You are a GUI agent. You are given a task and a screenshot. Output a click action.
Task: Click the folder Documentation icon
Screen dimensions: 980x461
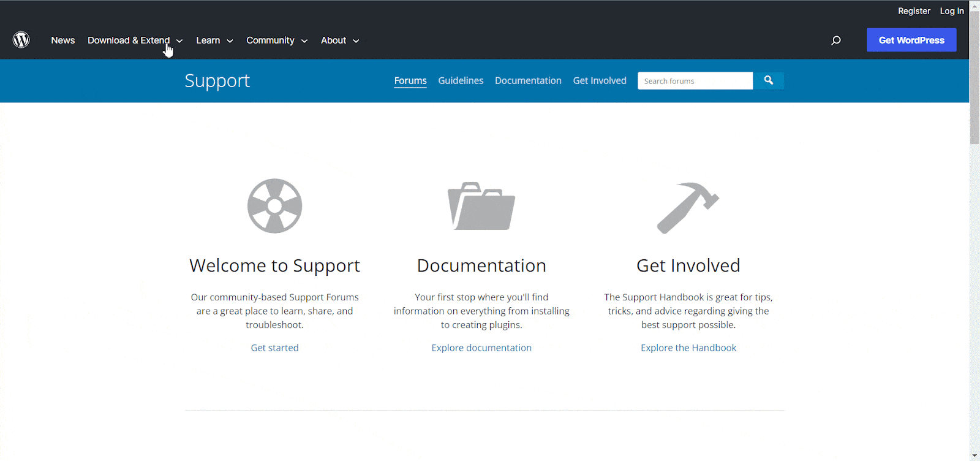pos(481,206)
